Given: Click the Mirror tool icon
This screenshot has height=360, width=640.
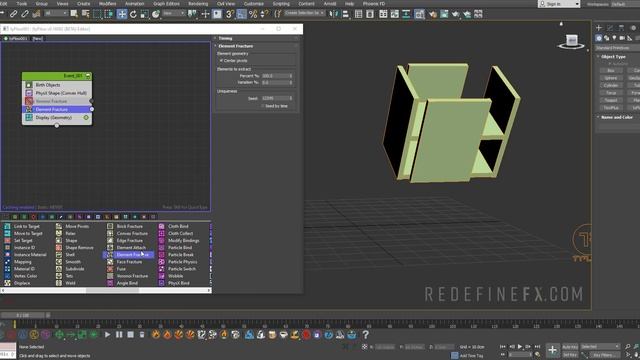Looking at the screenshot, I should [334, 14].
